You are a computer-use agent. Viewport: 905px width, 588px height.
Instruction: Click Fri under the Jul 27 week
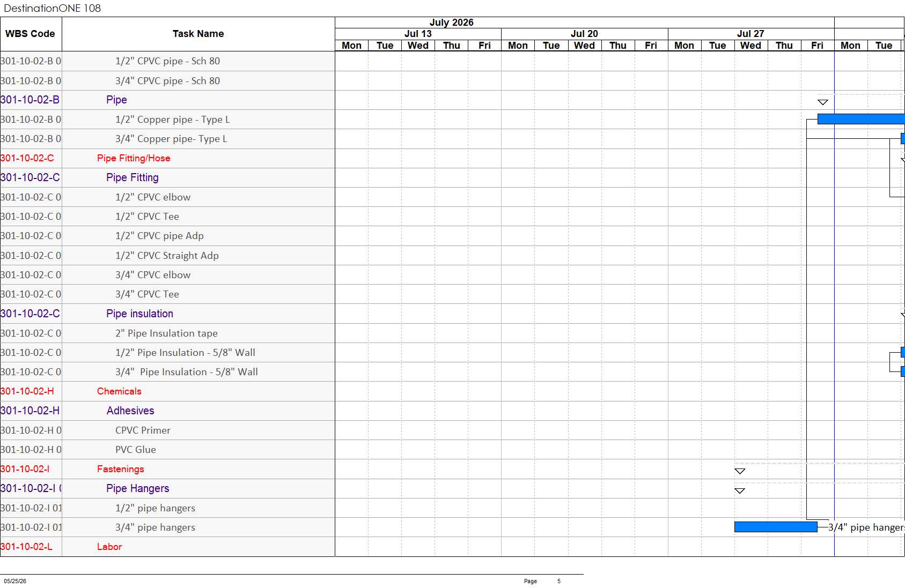(817, 46)
